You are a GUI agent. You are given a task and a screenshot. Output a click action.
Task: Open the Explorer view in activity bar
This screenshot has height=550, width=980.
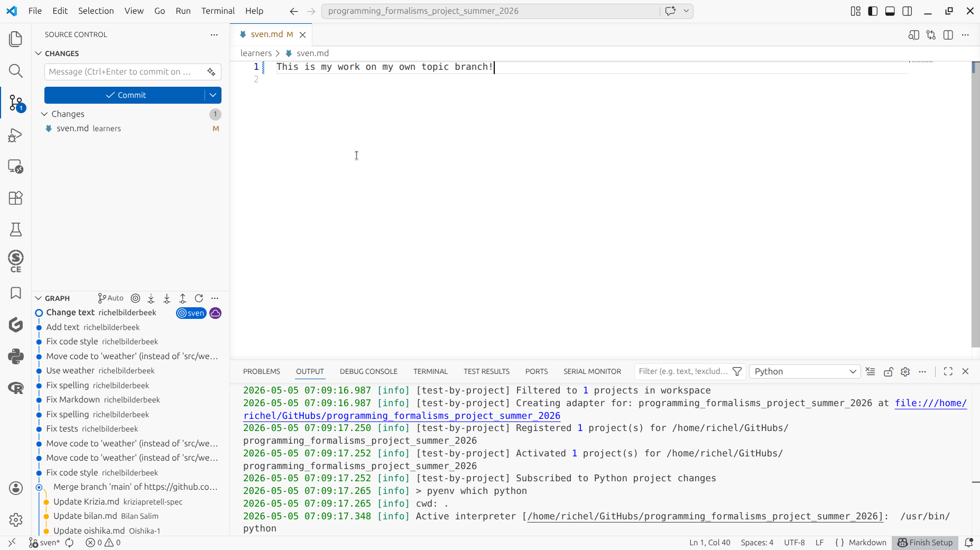(16, 39)
